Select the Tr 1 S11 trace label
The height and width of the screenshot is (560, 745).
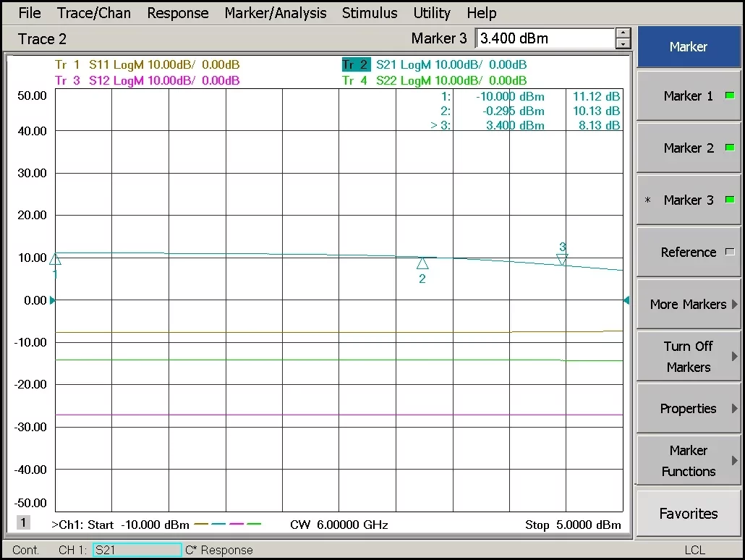coord(148,64)
